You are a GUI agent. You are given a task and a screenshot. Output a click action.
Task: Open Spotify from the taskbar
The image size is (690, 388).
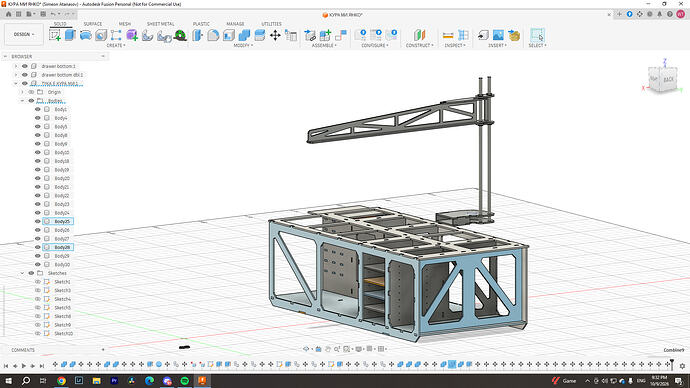(x=184, y=381)
